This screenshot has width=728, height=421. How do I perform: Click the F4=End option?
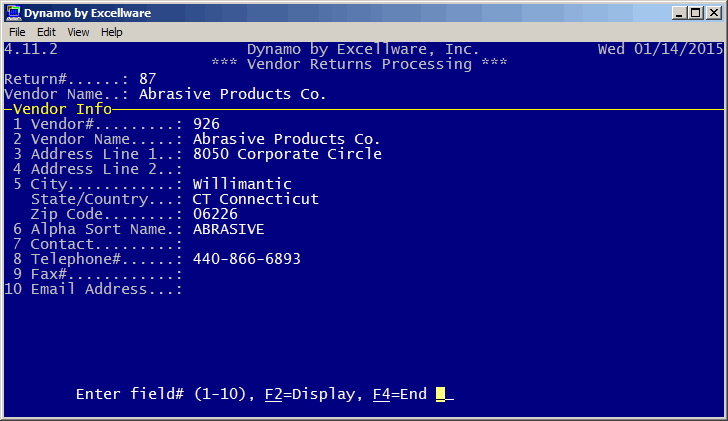400,394
